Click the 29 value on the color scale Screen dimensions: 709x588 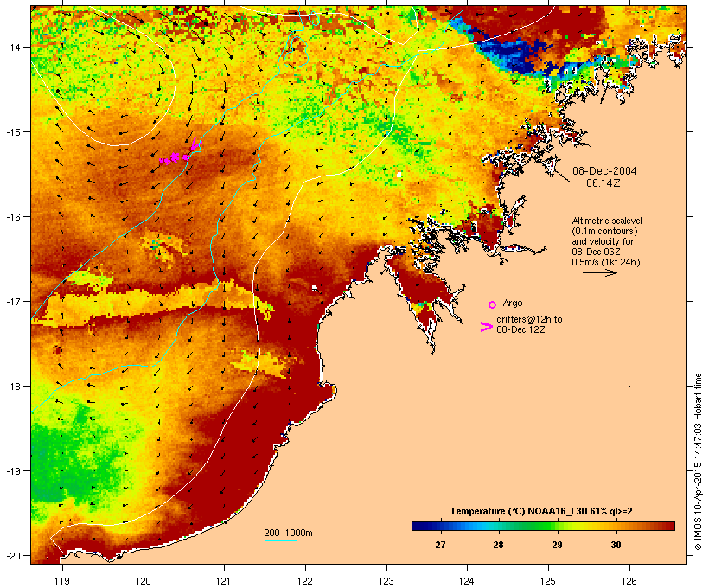[557, 545]
